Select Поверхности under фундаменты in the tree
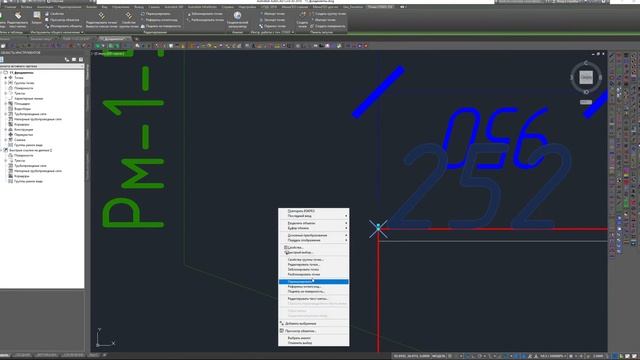This screenshot has height=360, width=640. tap(24, 88)
